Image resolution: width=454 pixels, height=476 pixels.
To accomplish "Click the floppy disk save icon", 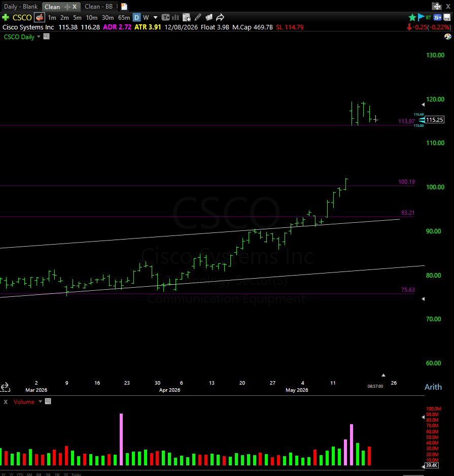I will pyautogui.click(x=447, y=17).
